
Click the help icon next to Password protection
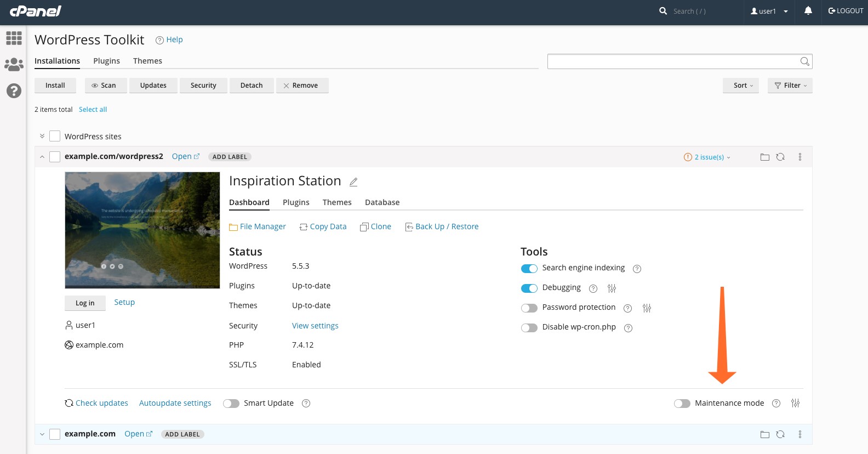(628, 308)
